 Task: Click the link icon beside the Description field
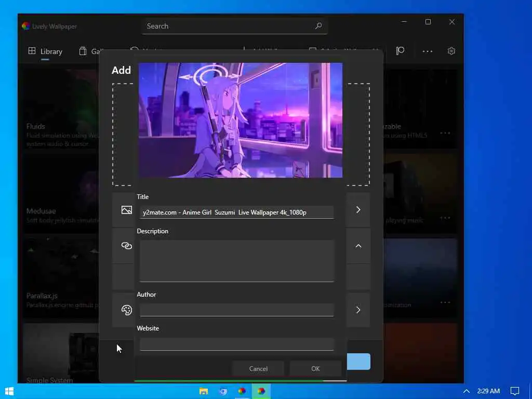coord(127,246)
